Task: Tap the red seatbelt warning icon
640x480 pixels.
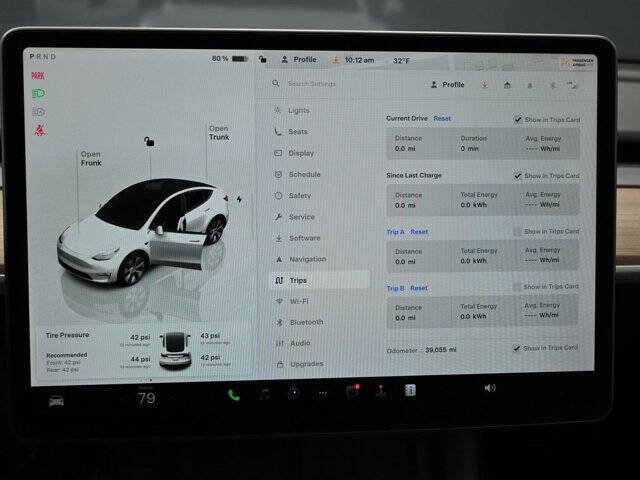Action: click(40, 131)
